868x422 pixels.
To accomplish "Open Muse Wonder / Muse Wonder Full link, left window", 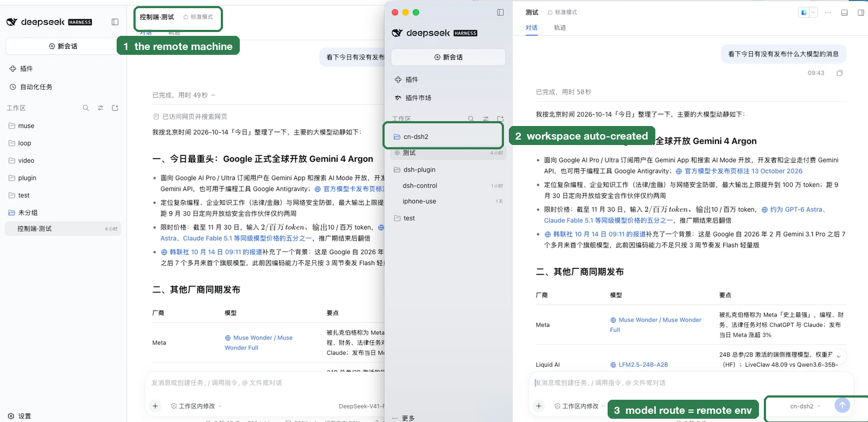I will [259, 343].
